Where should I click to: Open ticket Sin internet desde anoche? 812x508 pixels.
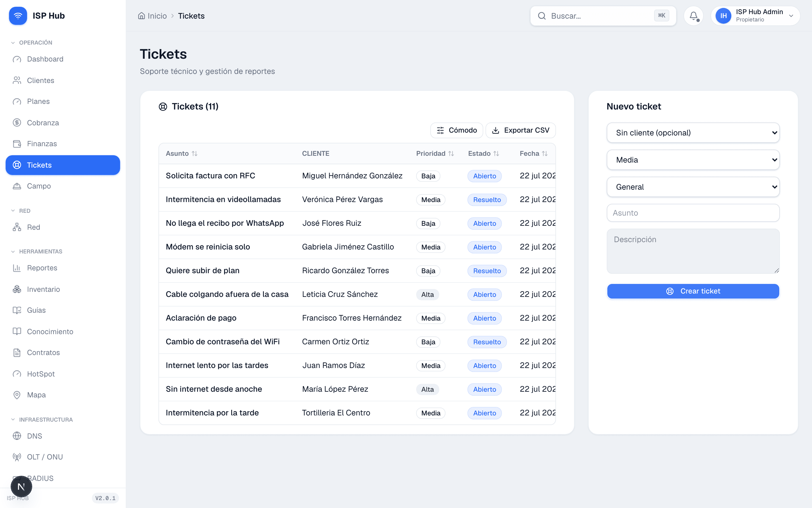pos(214,389)
